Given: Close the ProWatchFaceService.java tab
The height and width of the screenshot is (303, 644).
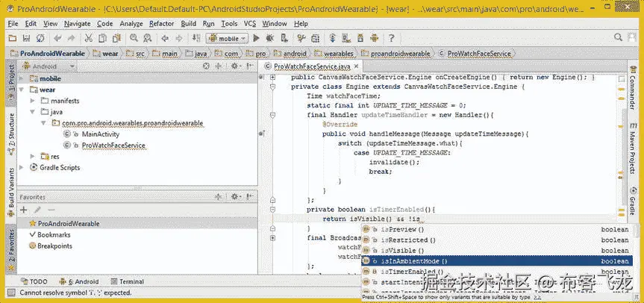Looking at the screenshot, I should [x=356, y=66].
